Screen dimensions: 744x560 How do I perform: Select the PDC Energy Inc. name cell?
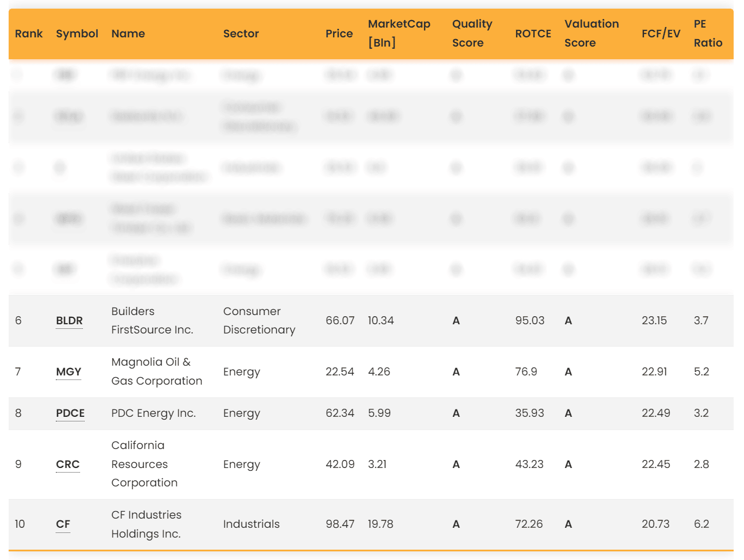click(x=153, y=413)
